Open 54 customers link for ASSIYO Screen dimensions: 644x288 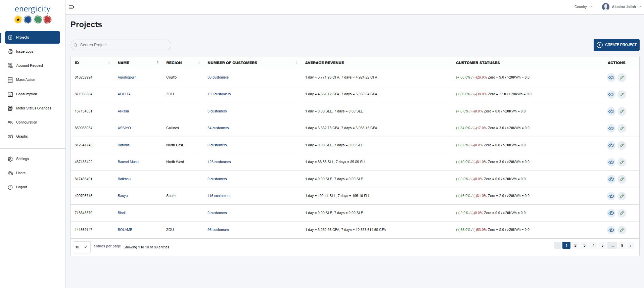(218, 128)
